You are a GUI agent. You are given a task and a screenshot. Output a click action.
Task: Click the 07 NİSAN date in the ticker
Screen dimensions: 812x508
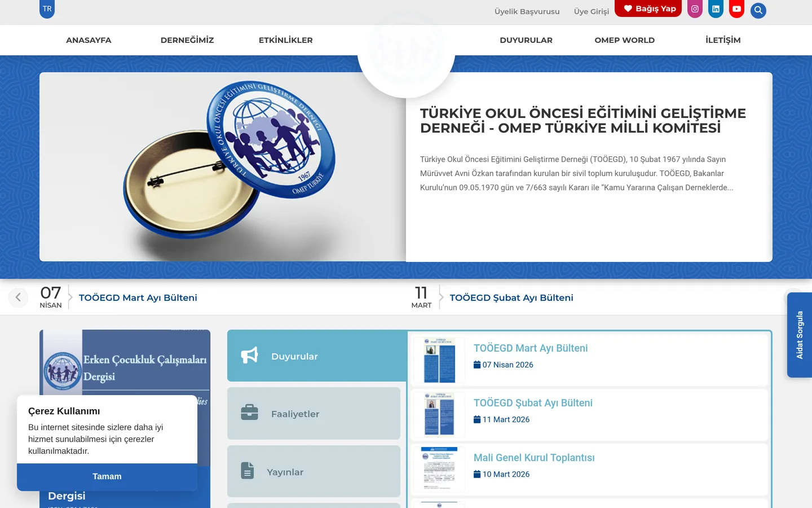coord(51,297)
